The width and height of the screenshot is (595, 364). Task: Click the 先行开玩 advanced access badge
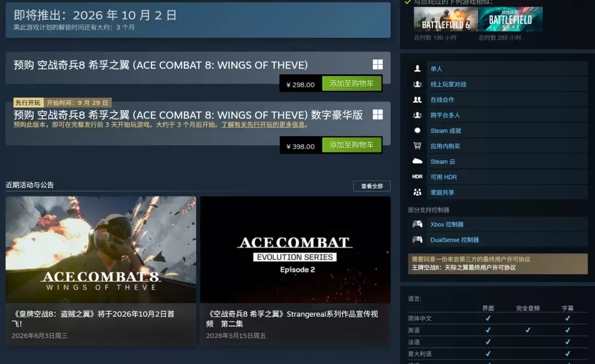point(28,103)
